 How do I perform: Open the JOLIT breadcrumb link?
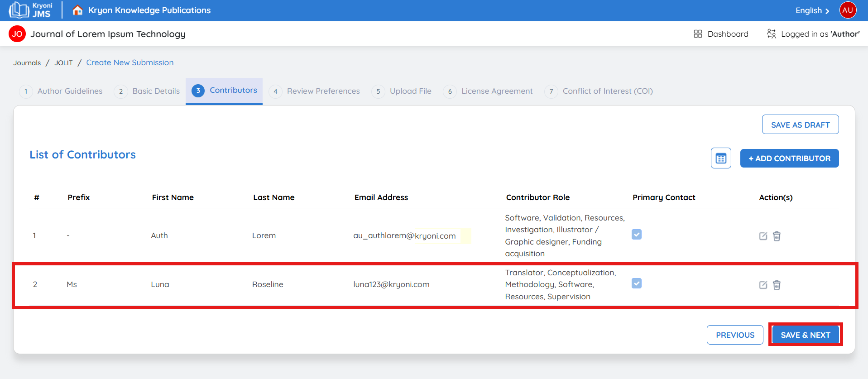click(x=63, y=63)
